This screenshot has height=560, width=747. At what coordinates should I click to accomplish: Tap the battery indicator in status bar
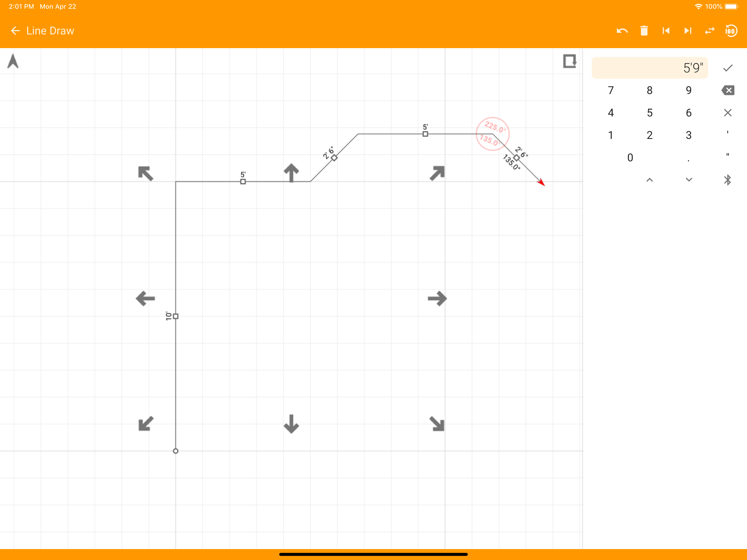[731, 6]
